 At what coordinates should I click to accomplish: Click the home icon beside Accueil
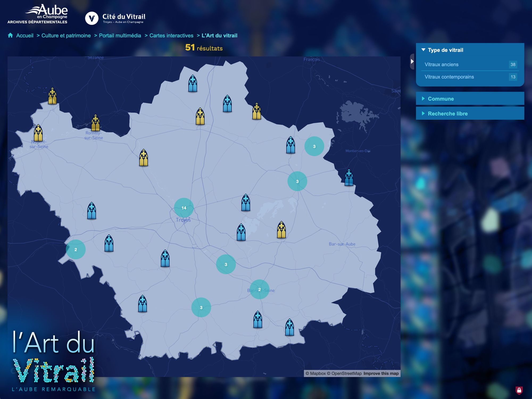point(10,35)
